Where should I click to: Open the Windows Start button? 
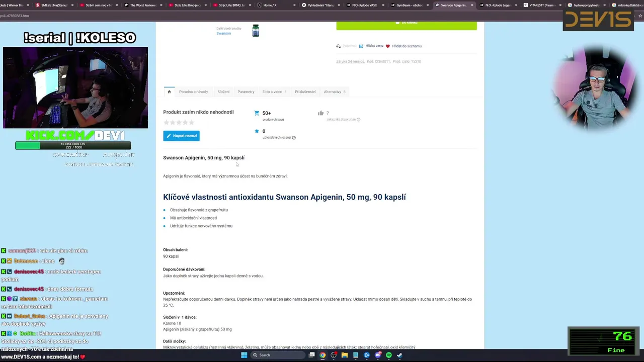pyautogui.click(x=244, y=355)
